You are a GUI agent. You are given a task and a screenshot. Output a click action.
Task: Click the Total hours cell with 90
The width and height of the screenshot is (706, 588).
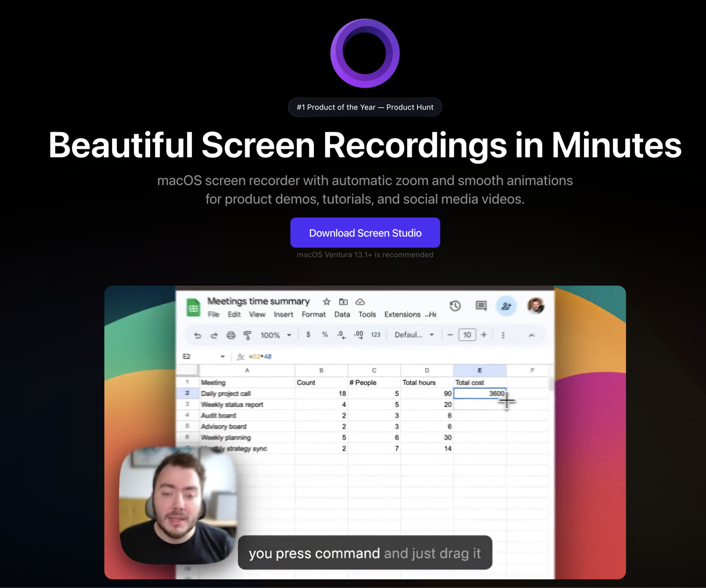pos(427,394)
